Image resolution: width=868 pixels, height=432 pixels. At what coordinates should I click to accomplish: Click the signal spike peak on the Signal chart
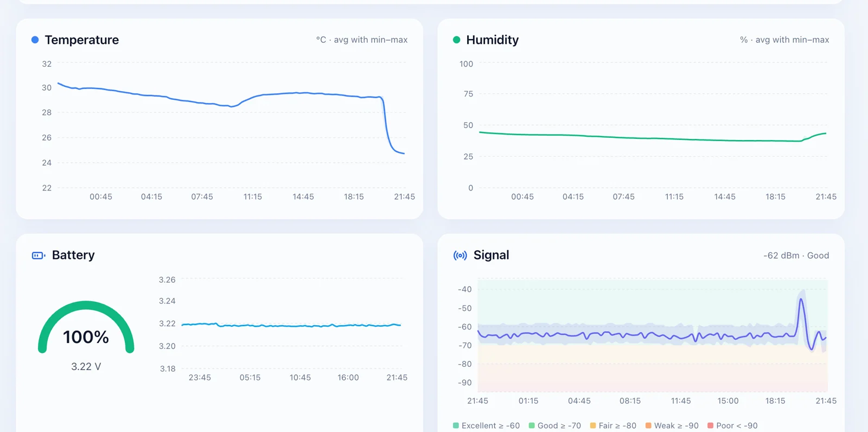801,298
